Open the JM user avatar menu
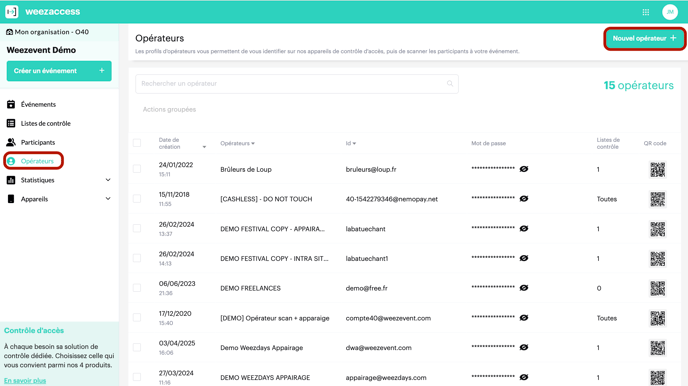688x386 pixels. tap(670, 12)
